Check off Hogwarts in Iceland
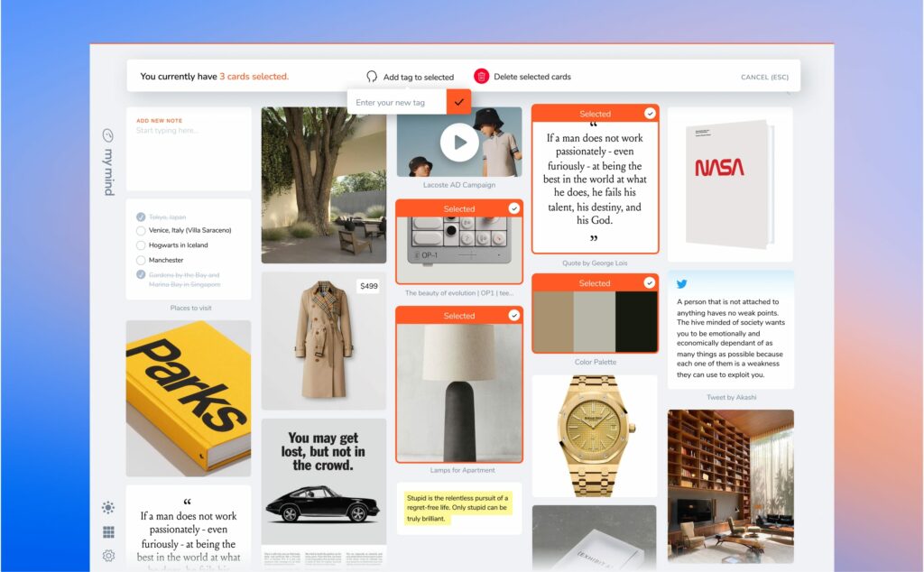Viewport: 924px width, 572px height. [141, 245]
